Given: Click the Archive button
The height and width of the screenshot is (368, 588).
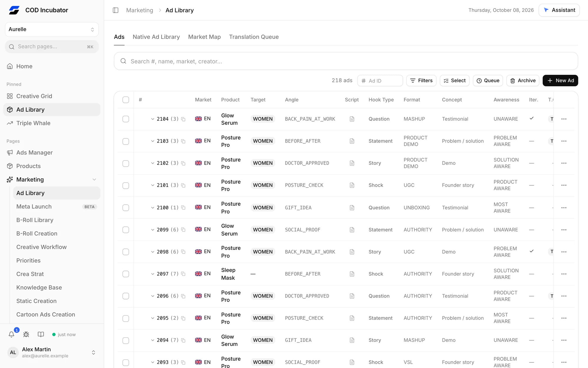Looking at the screenshot, I should pyautogui.click(x=522, y=81).
